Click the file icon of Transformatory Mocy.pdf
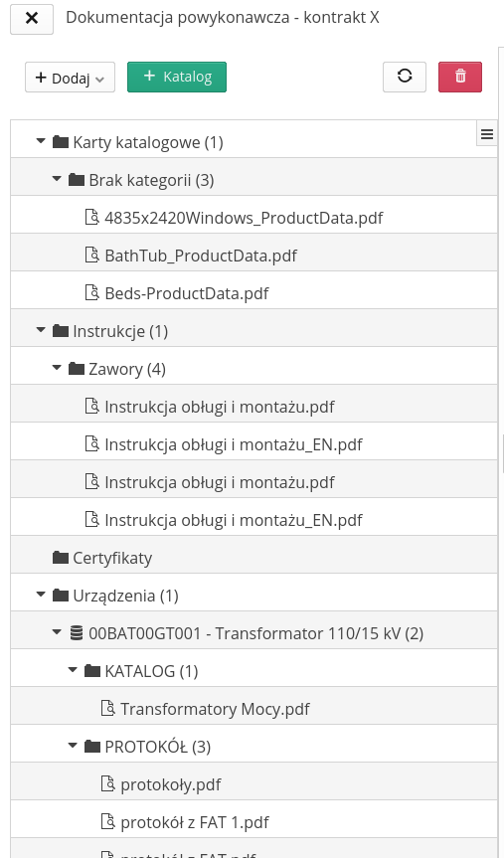 tap(107, 709)
